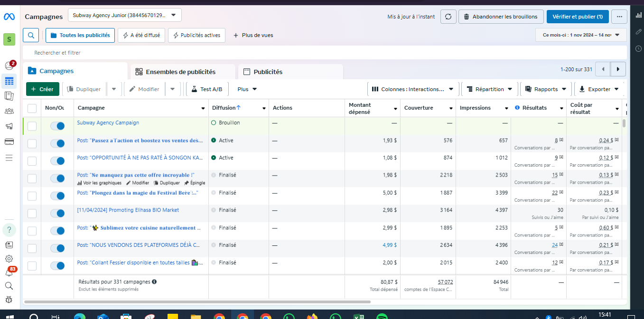Click the green Créer button

click(43, 89)
